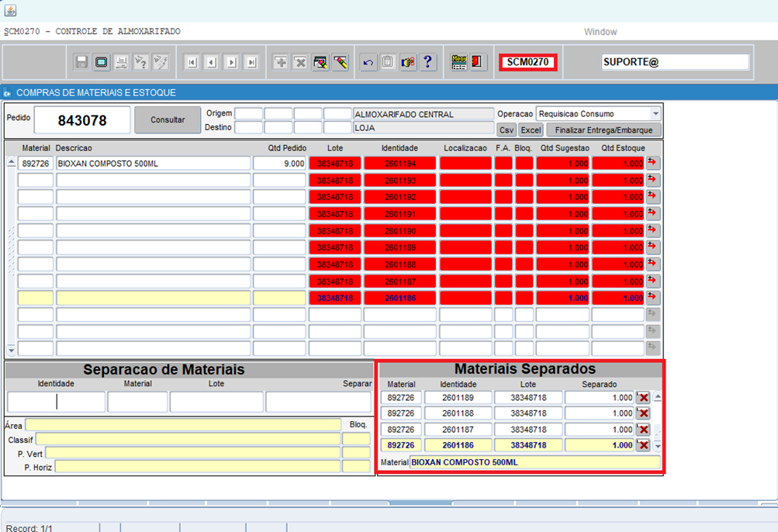The height and width of the screenshot is (532, 778).
Task: Click the exit door icon in toolbar
Action: click(478, 62)
